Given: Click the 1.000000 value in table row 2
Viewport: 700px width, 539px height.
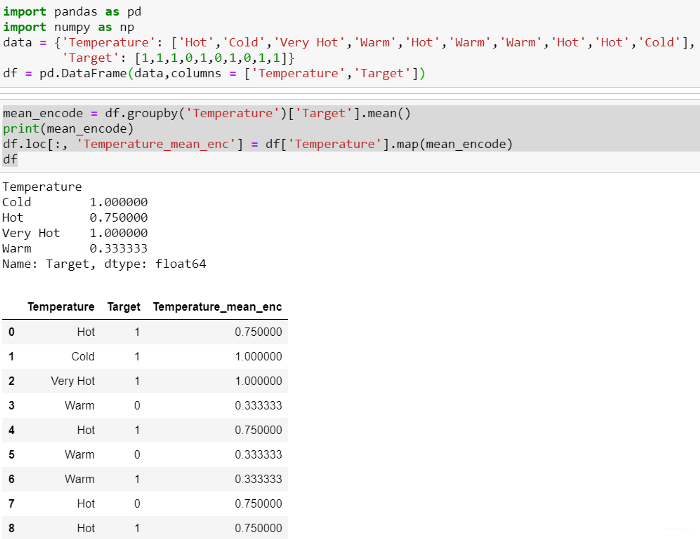Looking at the screenshot, I should (258, 381).
